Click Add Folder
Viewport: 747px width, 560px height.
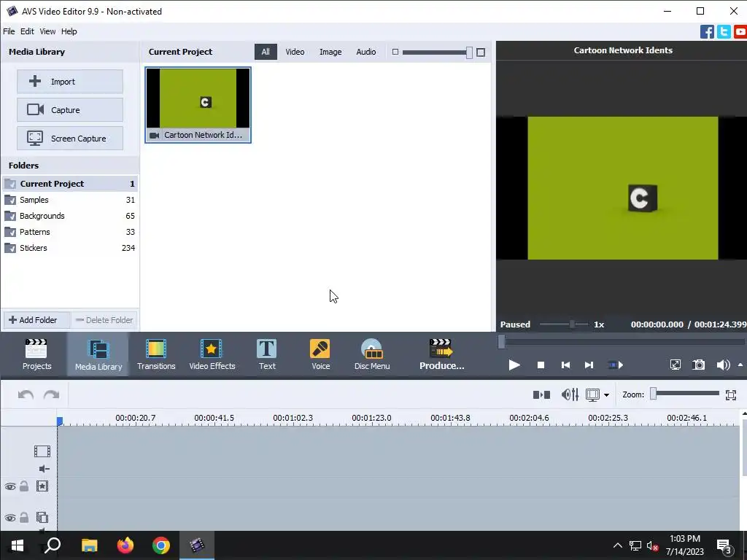tap(37, 320)
